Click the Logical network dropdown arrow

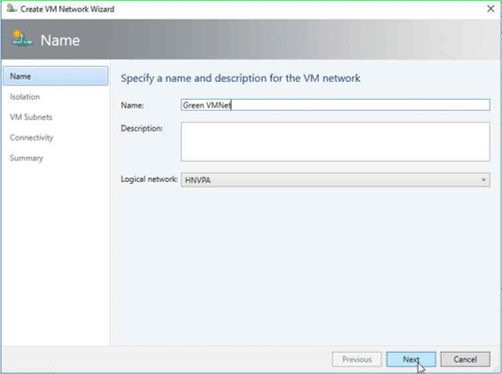483,180
